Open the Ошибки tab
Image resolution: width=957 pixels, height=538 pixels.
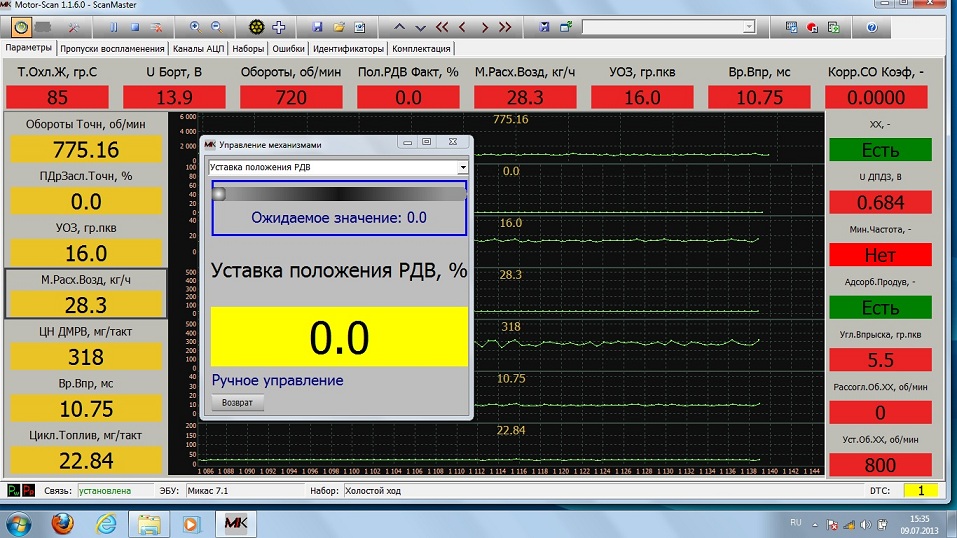[x=288, y=49]
